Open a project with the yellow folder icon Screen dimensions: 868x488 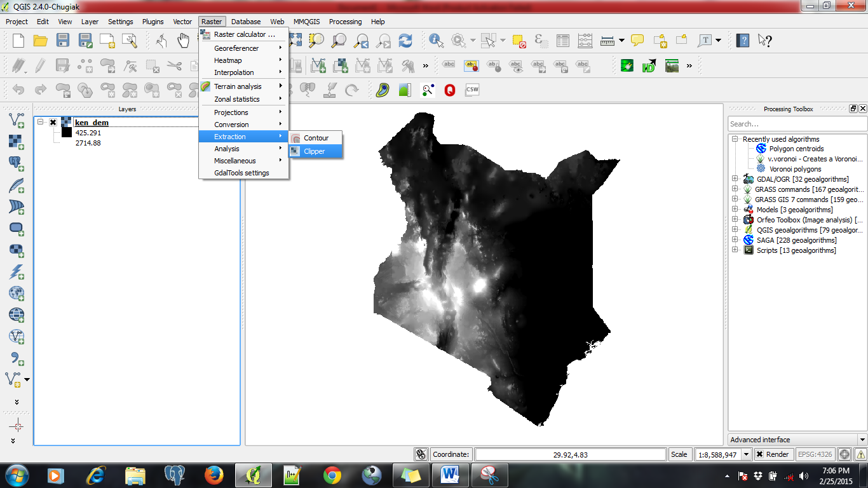(x=41, y=41)
